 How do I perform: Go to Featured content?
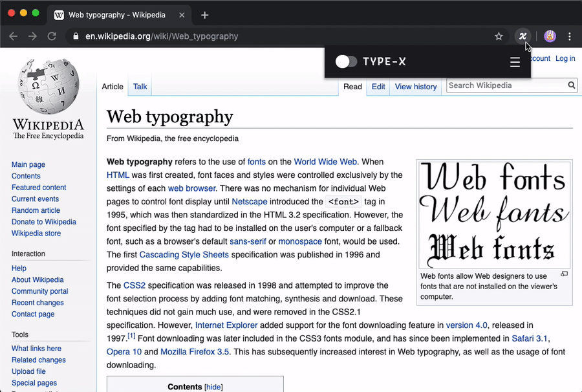click(x=39, y=188)
